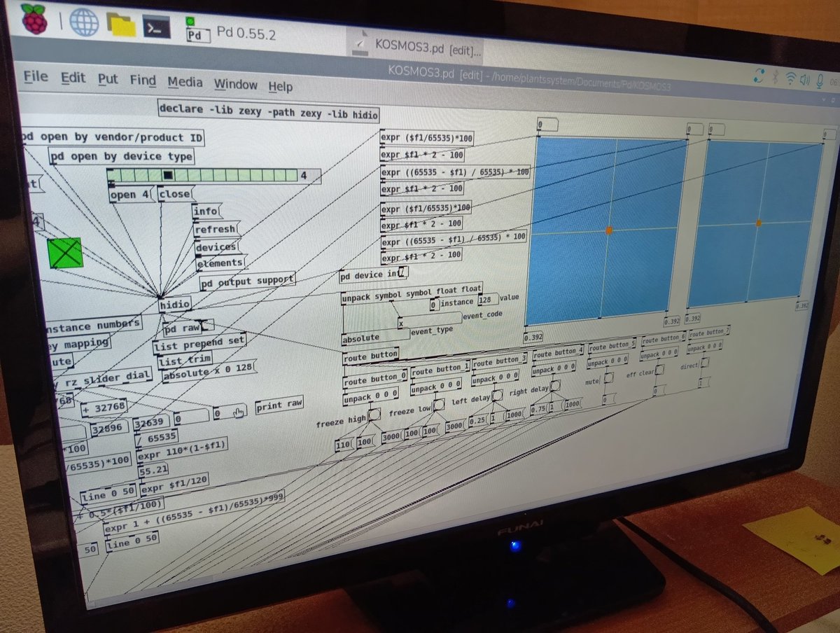Select the 'print raw' object
Screen dimensions: 840x633
point(279,403)
